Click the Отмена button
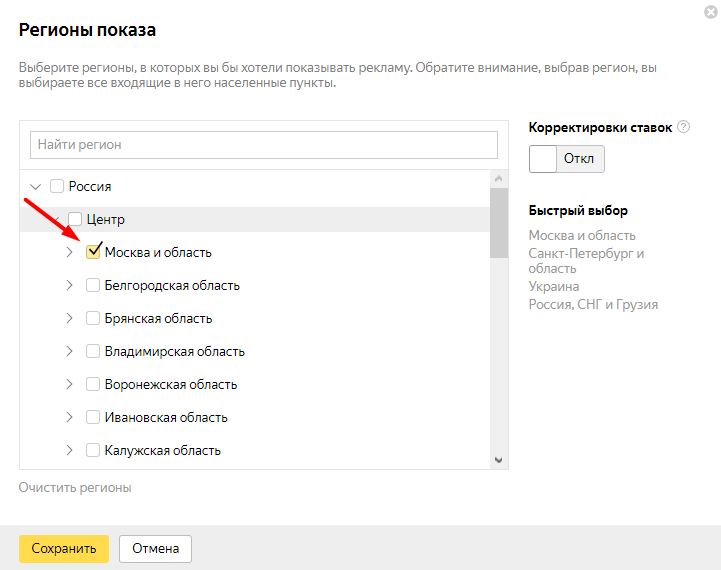 (x=155, y=548)
